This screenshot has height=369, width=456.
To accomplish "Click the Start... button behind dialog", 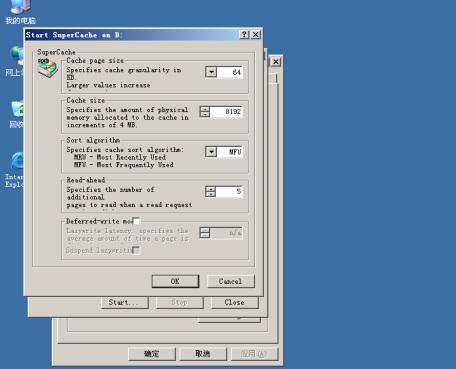I will pyautogui.click(x=125, y=303).
